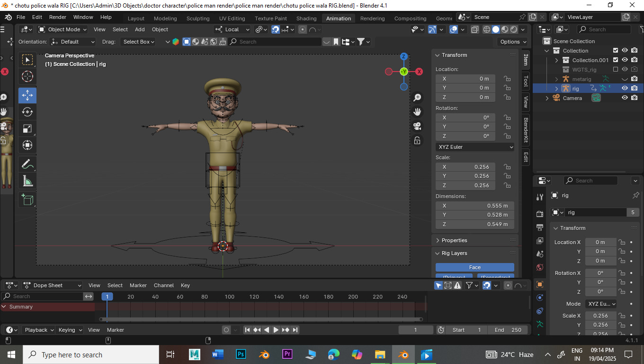
Task: Jump to the end frame button
Action: [295, 330]
